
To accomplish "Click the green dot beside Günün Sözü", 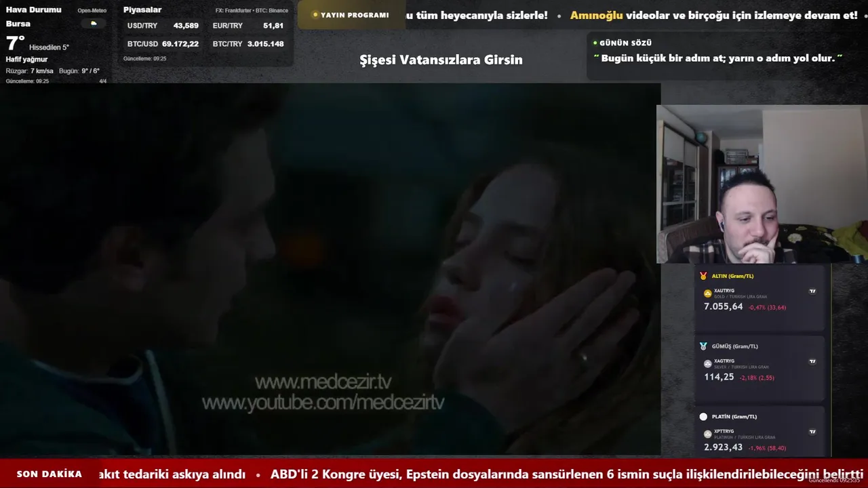I will [x=595, y=43].
